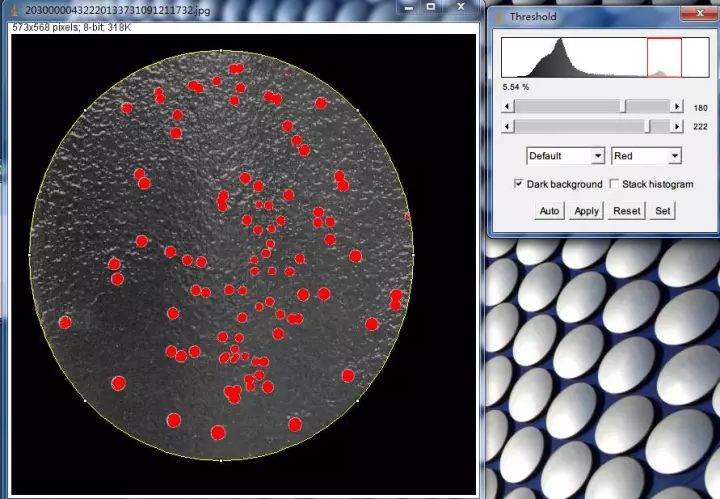The width and height of the screenshot is (720, 499).
Task: Minimize the image window
Action: (409, 7)
